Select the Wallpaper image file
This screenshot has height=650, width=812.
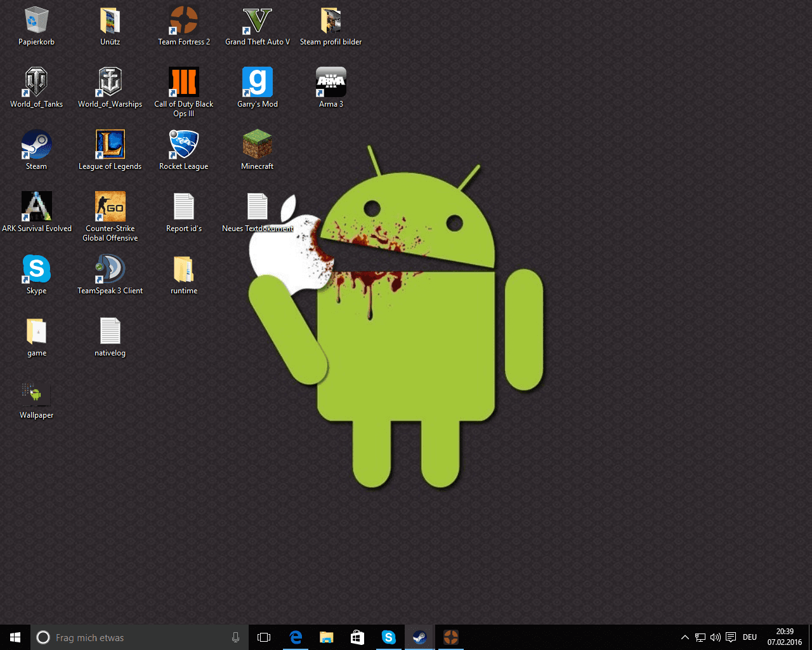pos(36,395)
